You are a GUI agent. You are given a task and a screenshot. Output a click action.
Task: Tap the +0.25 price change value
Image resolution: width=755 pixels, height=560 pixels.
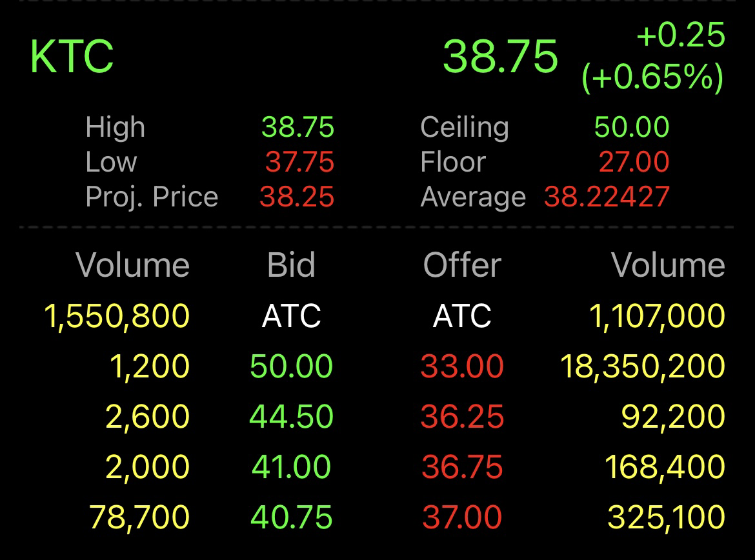point(681,35)
